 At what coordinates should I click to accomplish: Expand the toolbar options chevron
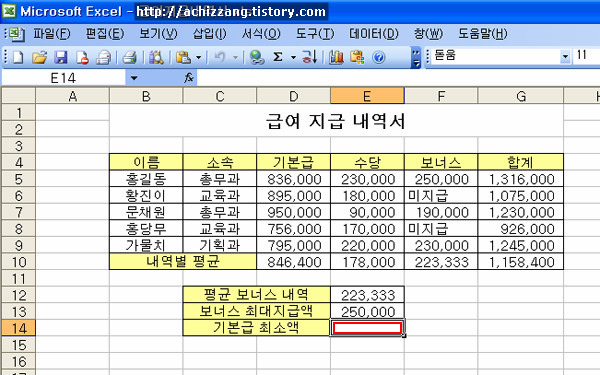[x=416, y=58]
